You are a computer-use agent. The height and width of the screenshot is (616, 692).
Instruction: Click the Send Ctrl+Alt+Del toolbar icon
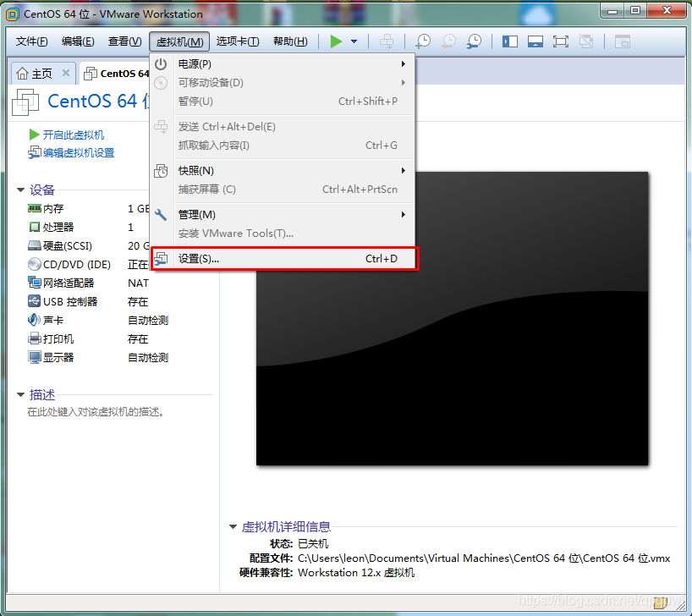[x=387, y=41]
